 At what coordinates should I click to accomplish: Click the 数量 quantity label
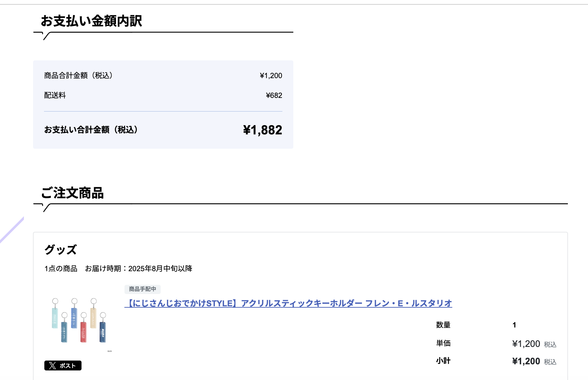coord(443,325)
